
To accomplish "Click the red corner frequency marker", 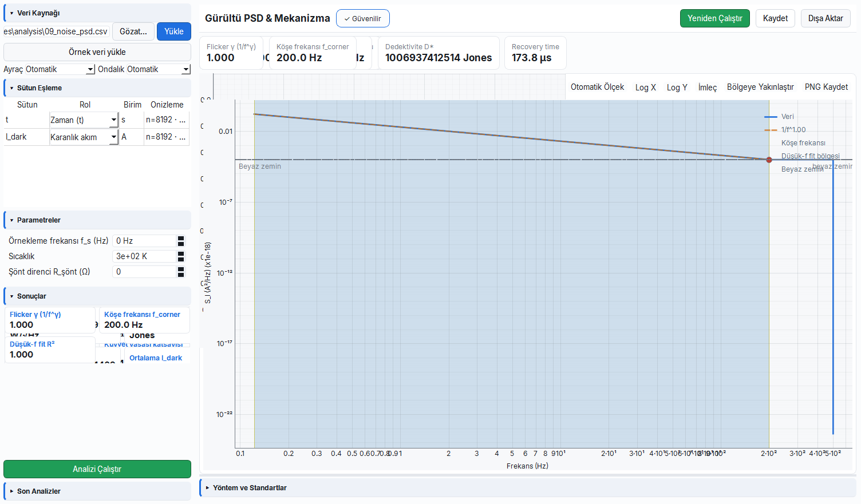I will point(769,160).
